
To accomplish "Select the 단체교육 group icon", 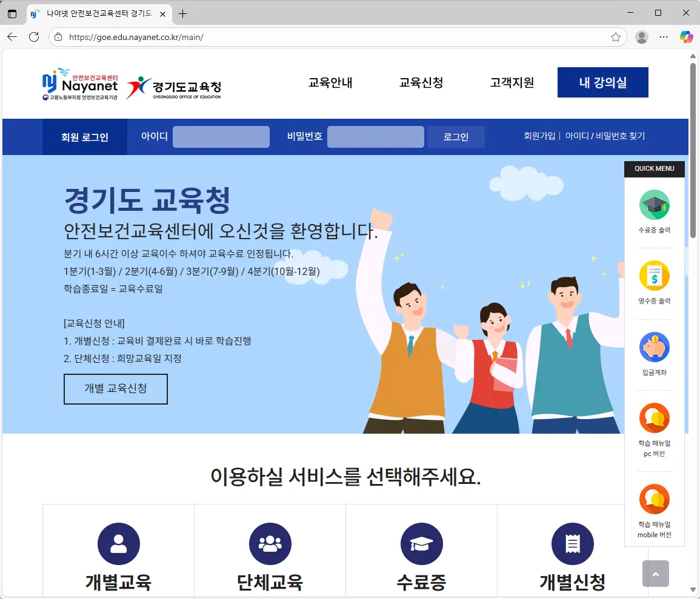I will point(270,543).
